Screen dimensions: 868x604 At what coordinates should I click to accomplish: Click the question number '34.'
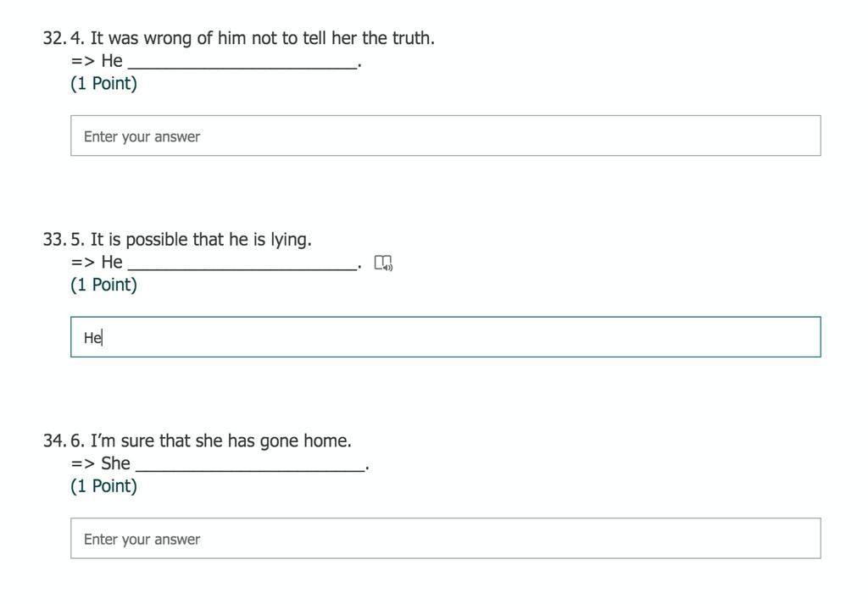click(x=55, y=441)
